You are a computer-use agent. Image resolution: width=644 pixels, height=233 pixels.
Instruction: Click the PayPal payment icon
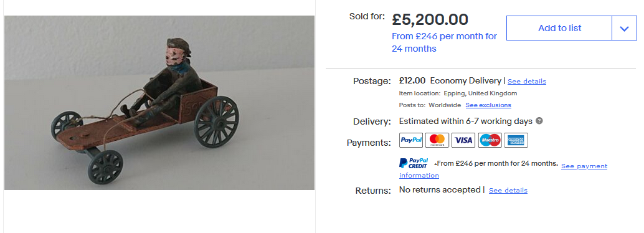(411, 140)
